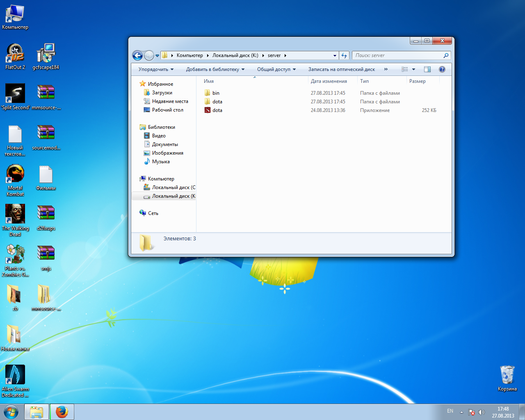Open the recent pages dropdown arrow
525x420 pixels.
click(157, 56)
